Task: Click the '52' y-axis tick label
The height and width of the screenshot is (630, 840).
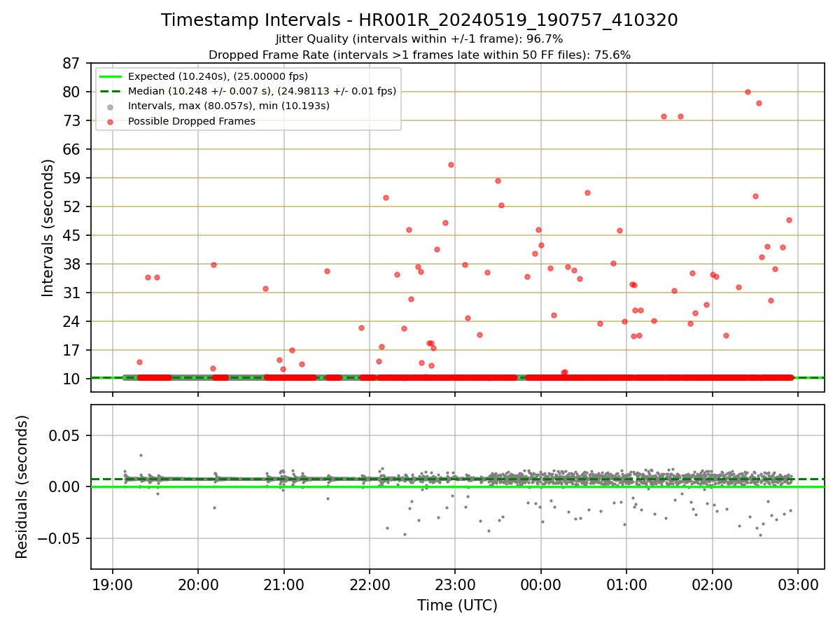Action: [72, 206]
